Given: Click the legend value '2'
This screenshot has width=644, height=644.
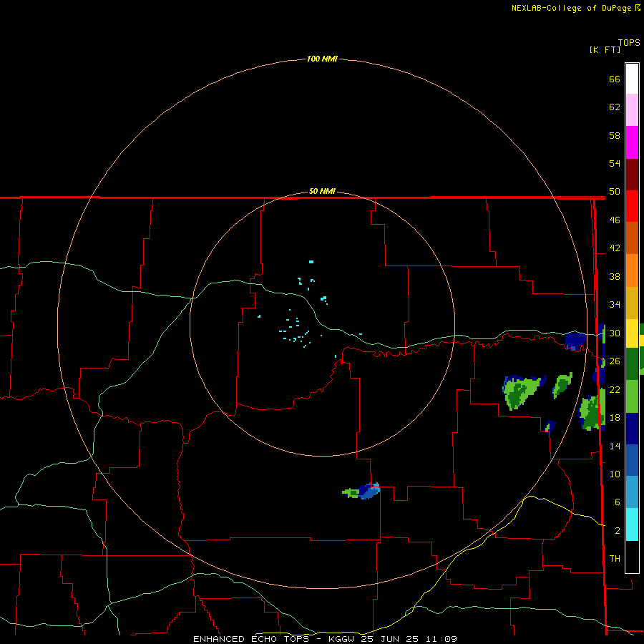Looking at the screenshot, I should [618, 531].
